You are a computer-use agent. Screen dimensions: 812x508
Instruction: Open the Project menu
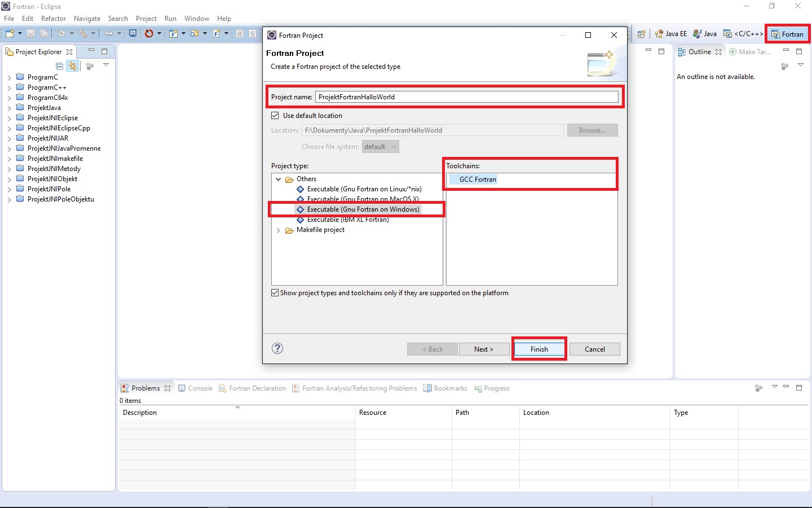pyautogui.click(x=146, y=19)
